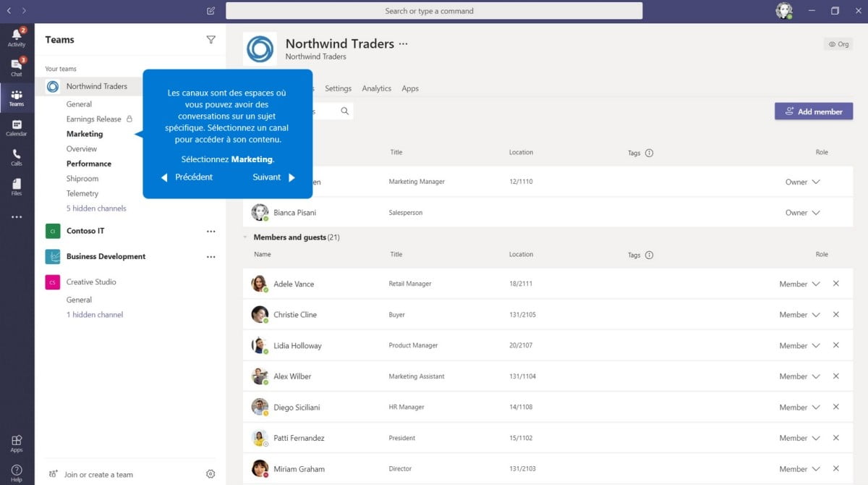This screenshot has width=868, height=485.
Task: Change Lidia Holloway's role dropdown
Action: pyautogui.click(x=800, y=345)
